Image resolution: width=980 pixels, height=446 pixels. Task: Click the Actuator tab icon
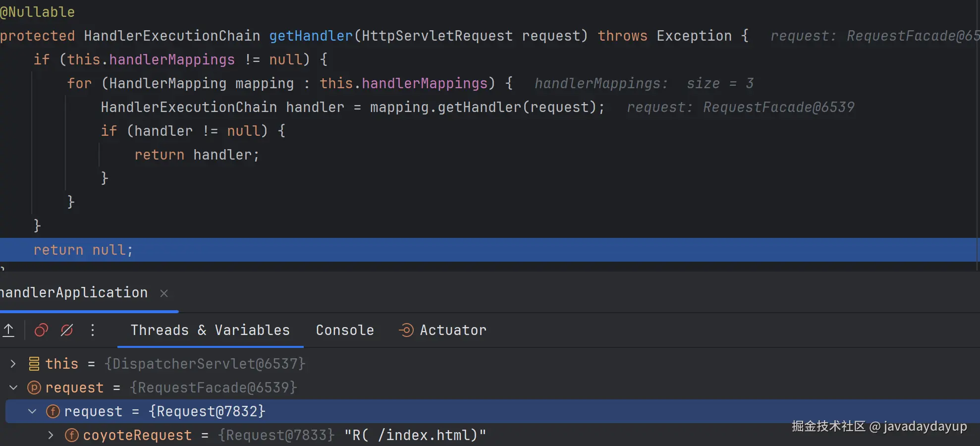tap(406, 330)
